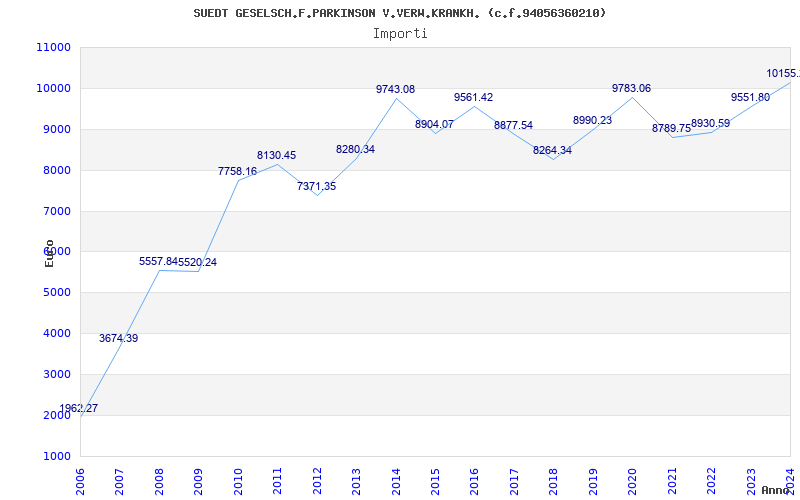Click the 8904.07 data label
The width and height of the screenshot is (800, 500).
coord(434,124)
